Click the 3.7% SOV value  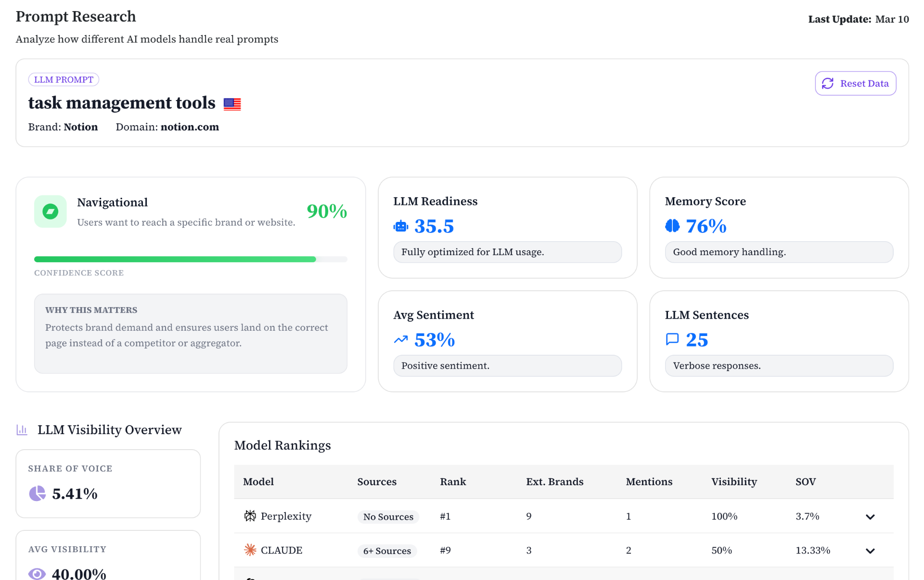(x=808, y=516)
